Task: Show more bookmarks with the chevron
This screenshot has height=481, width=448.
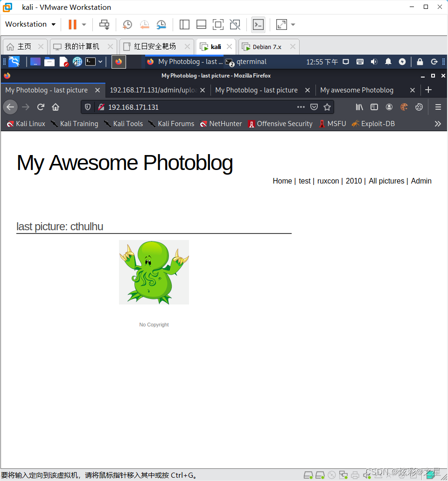Action: 438,124
